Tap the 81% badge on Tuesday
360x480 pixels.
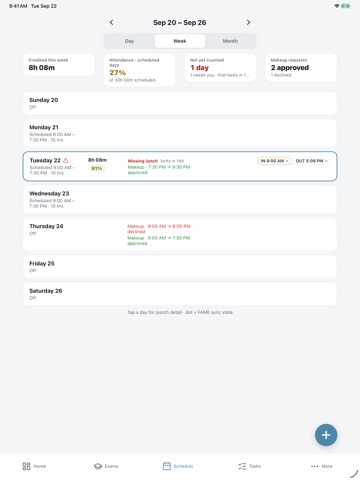tap(97, 168)
